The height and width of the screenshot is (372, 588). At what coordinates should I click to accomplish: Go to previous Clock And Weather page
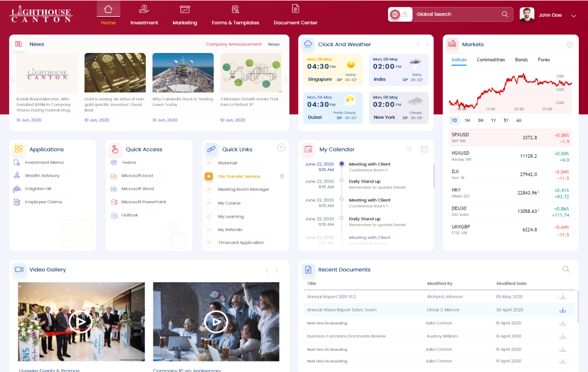[x=418, y=44]
